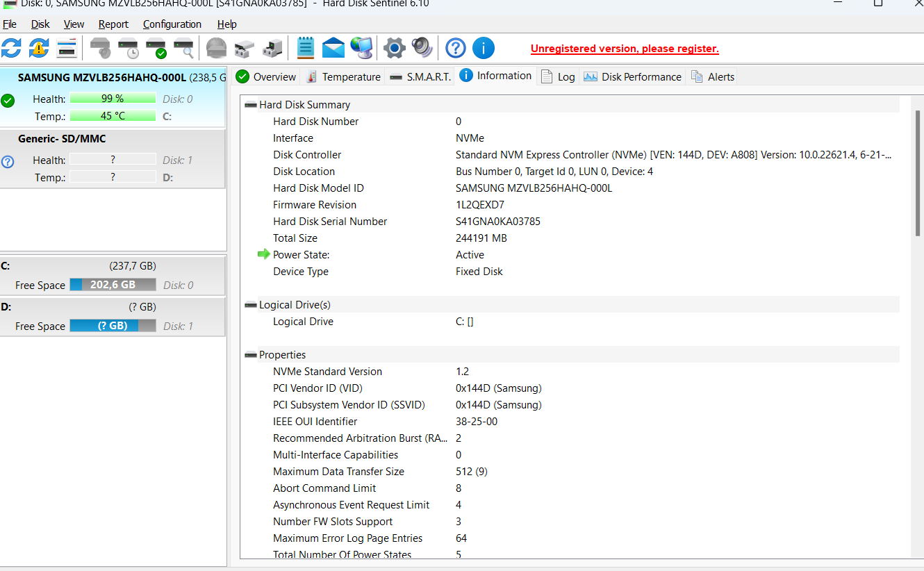Click the blue envelope email icon

[x=333, y=48]
